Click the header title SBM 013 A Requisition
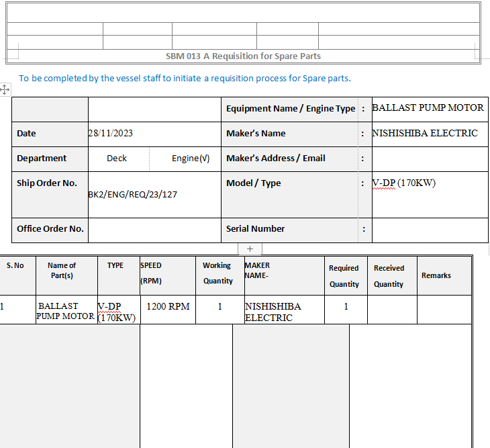Viewport: 490px width, 448px height. pos(243,56)
